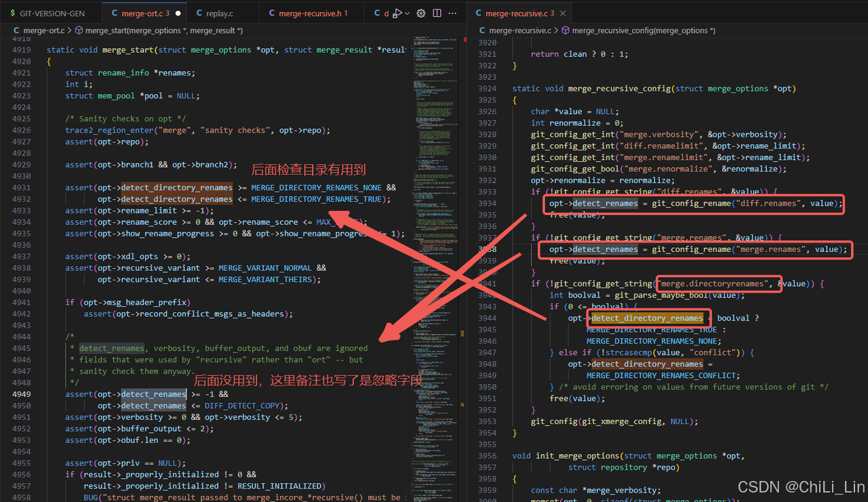Viewport: 868px width, 502px height.
Task: Click 'assert(opt->repo);' line
Action: pyautogui.click(x=107, y=142)
